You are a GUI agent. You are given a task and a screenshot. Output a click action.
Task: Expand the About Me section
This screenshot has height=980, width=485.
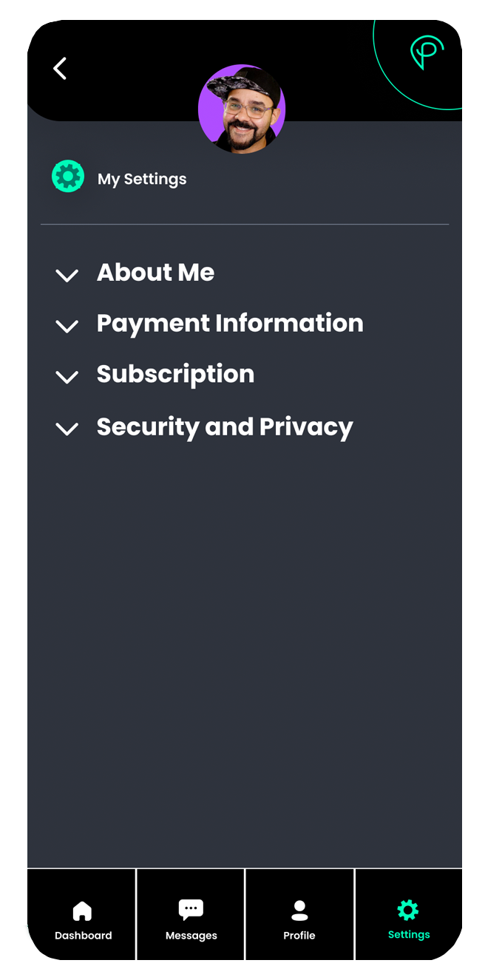tap(67, 274)
